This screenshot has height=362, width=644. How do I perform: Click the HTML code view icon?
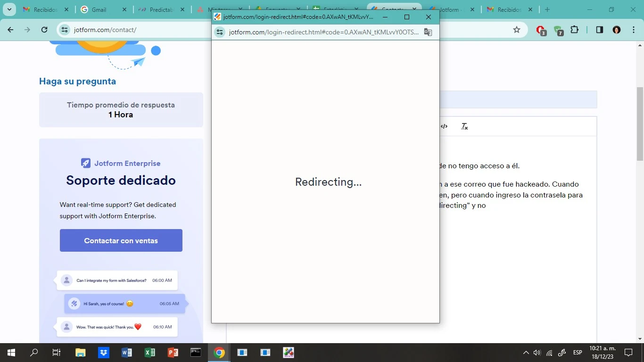tap(444, 126)
